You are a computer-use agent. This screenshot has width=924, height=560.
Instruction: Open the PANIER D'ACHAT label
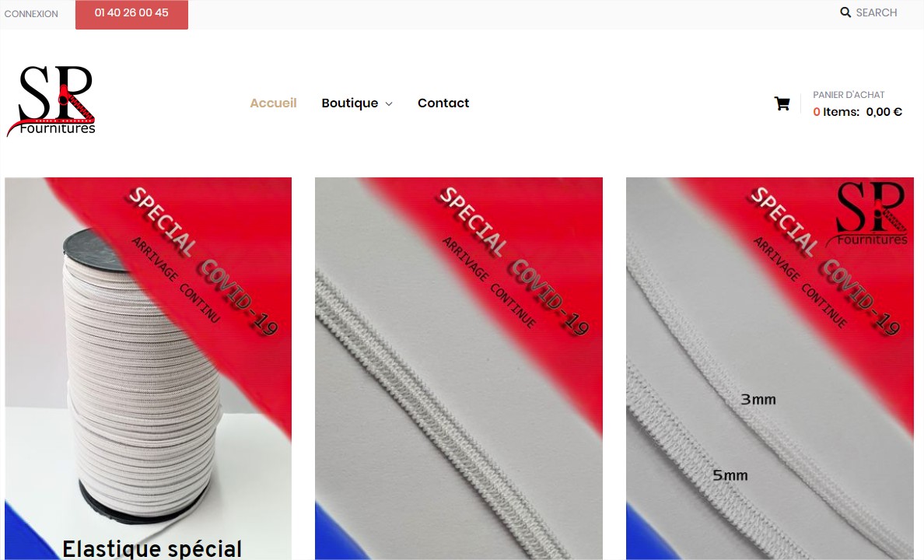pos(849,94)
